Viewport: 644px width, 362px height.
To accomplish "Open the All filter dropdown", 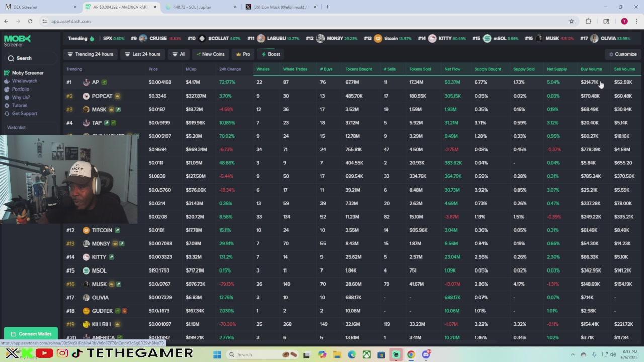I will click(179, 54).
